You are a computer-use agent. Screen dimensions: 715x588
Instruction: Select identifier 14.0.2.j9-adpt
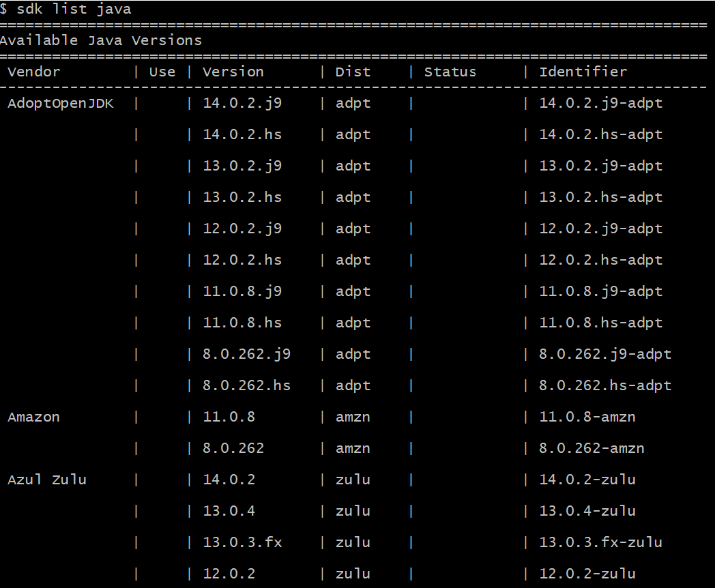[x=601, y=104]
